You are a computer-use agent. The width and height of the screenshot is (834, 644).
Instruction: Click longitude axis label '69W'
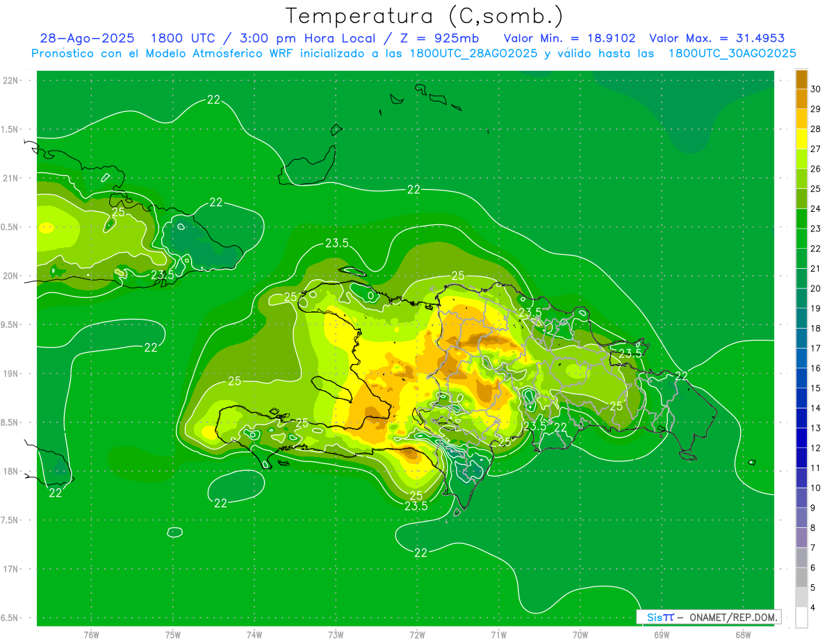pos(662,634)
